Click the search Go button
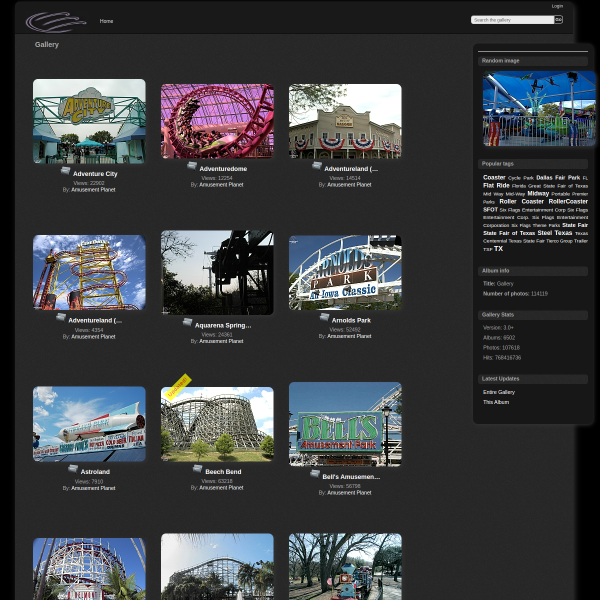The image size is (600, 600). click(558, 20)
